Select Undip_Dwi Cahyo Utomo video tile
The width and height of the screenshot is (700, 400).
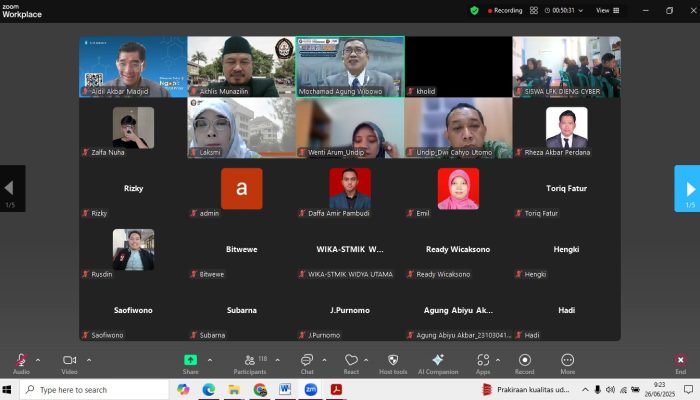click(458, 128)
